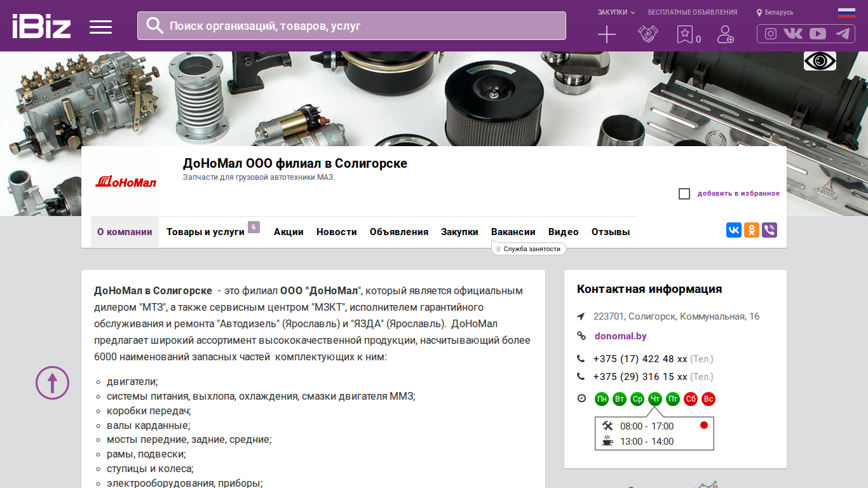The height and width of the screenshot is (488, 868).
Task: Open the favorites star bookmark icon
Action: click(684, 34)
